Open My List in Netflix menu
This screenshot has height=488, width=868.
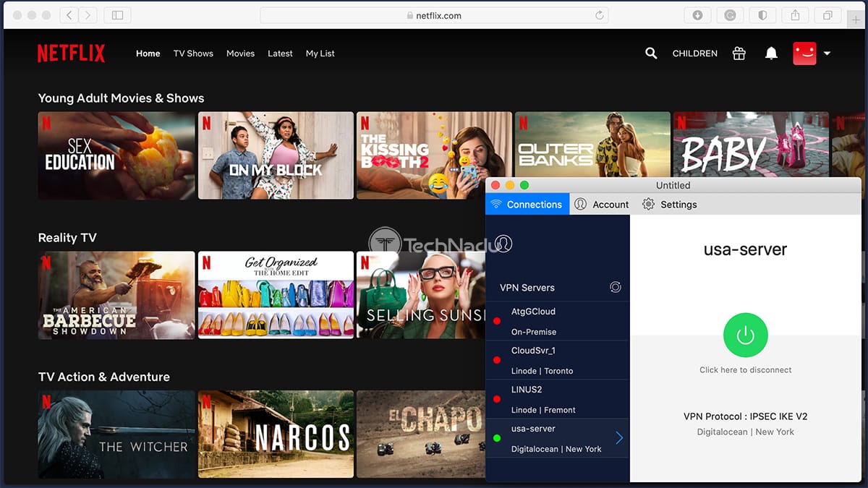[320, 53]
